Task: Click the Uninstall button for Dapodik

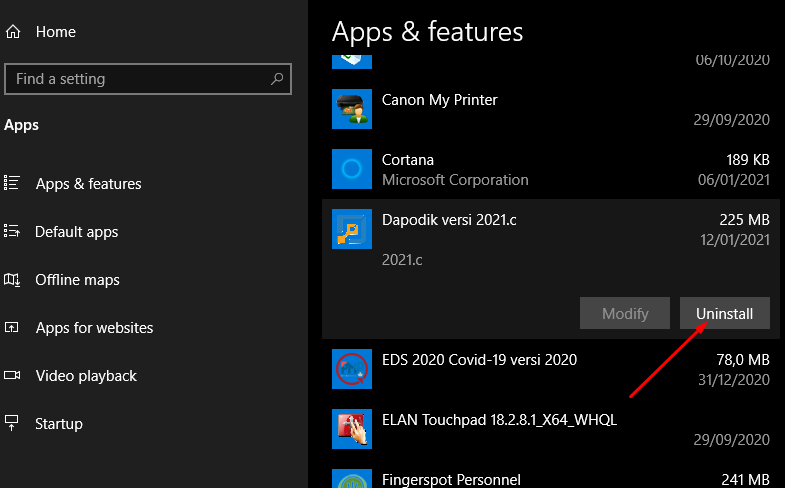Action: pos(724,313)
